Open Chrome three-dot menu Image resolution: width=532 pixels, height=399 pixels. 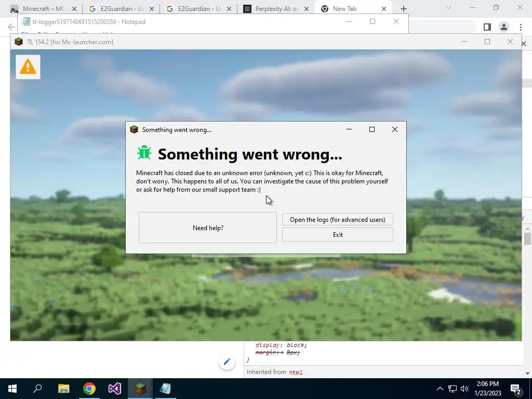coord(521,27)
